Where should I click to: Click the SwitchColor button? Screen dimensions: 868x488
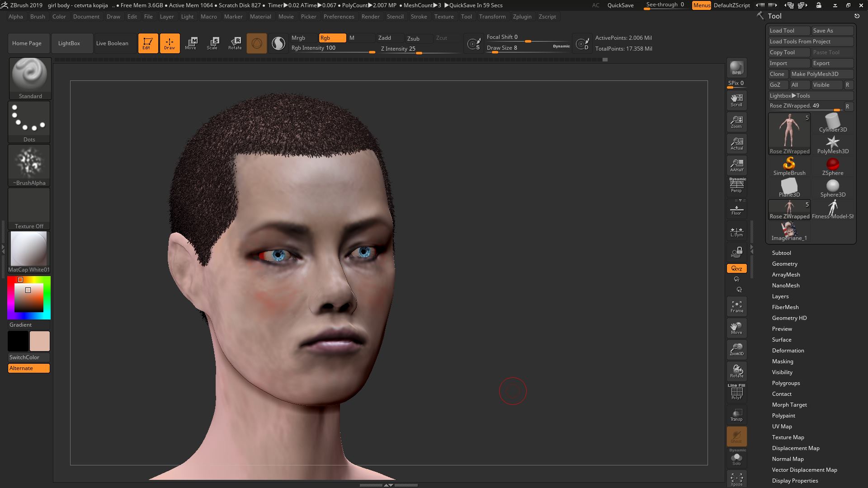coord(29,357)
